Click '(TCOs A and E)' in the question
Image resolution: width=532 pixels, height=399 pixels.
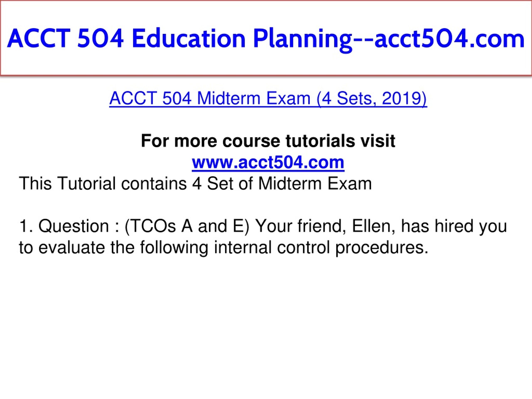coord(187,226)
